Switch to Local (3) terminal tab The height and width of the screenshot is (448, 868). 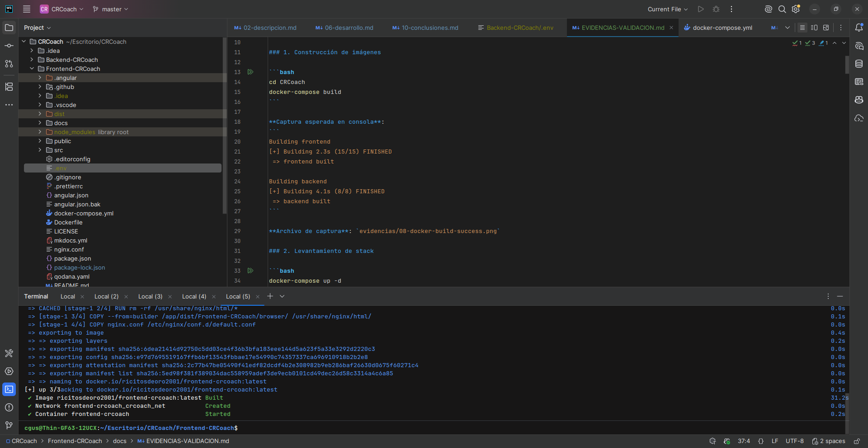pos(150,297)
